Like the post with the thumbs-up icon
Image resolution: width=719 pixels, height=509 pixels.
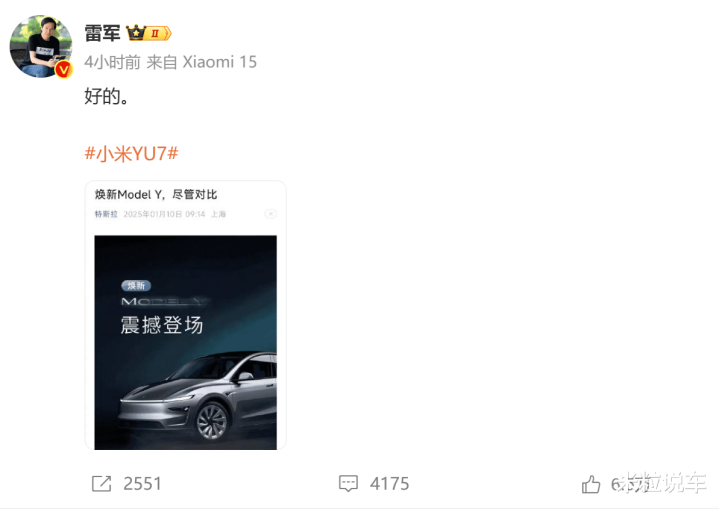(x=591, y=484)
